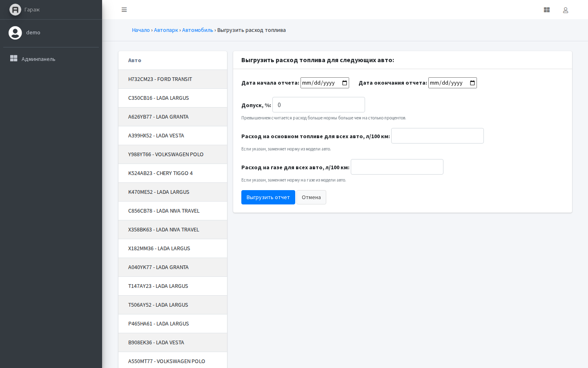Click the demo username in sidebar

33,33
